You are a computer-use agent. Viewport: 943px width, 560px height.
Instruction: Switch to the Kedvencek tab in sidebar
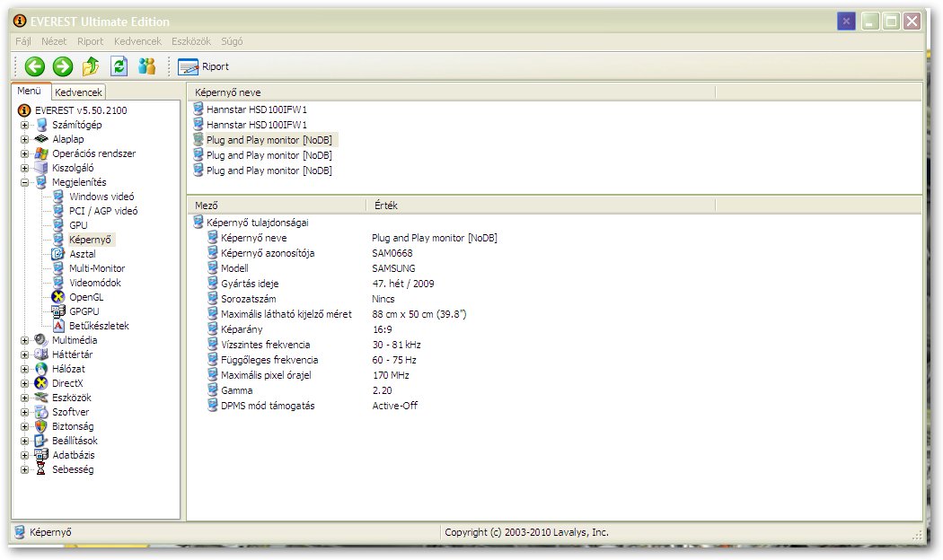coord(78,92)
